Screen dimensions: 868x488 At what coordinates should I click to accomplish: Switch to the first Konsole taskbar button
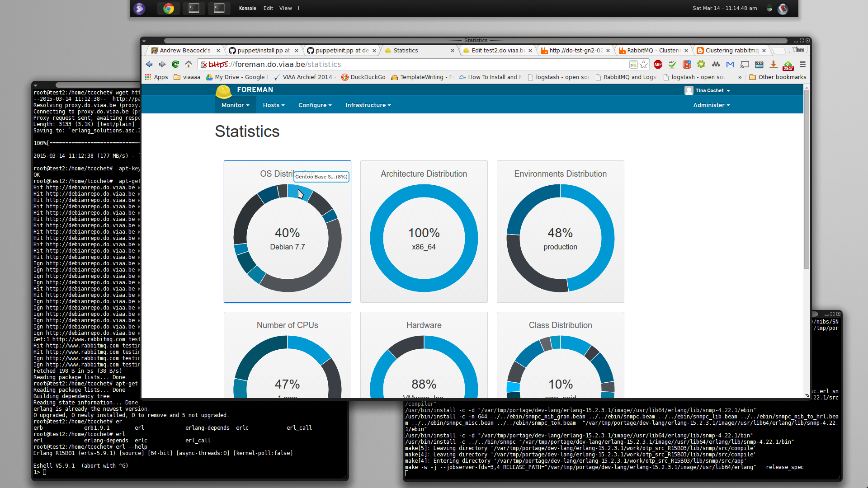194,9
